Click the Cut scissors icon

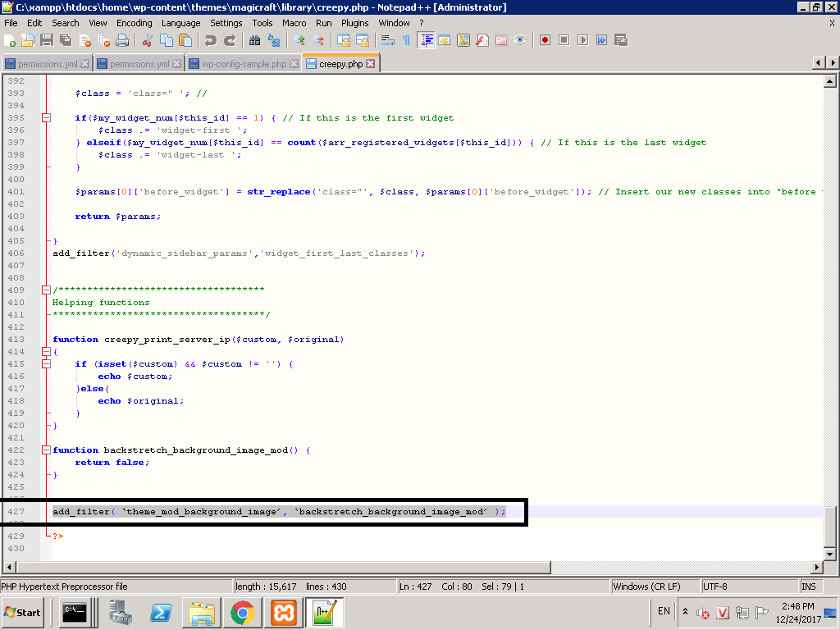147,40
